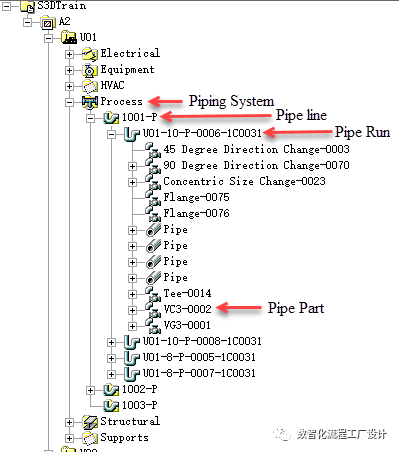The width and height of the screenshot is (399, 452).
Task: Click the Supports system folder icon
Action: [90, 438]
